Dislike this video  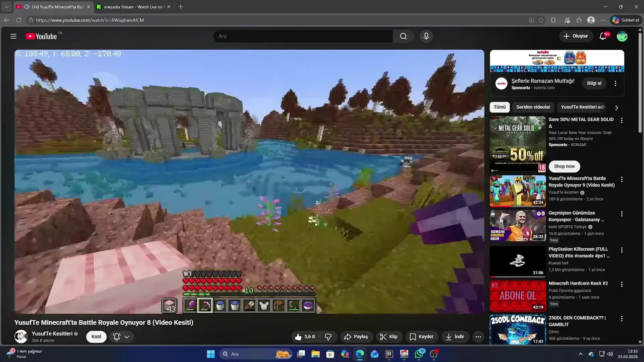[328, 337]
